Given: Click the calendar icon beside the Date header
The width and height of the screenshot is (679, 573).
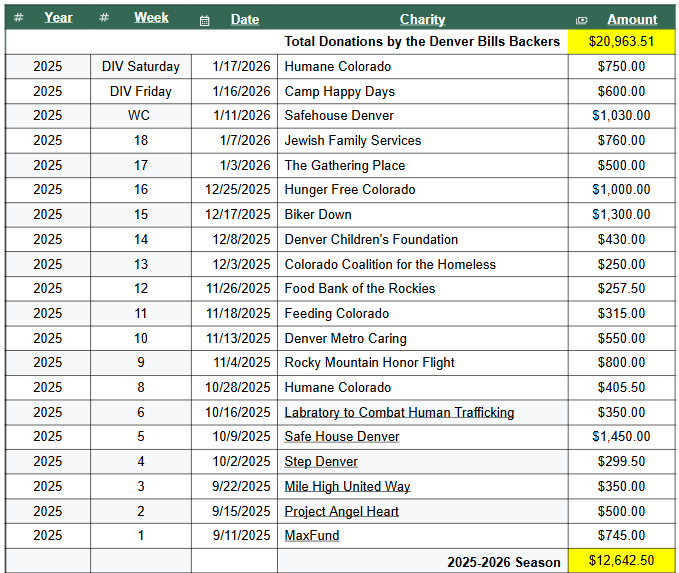Looking at the screenshot, I should pyautogui.click(x=204, y=20).
